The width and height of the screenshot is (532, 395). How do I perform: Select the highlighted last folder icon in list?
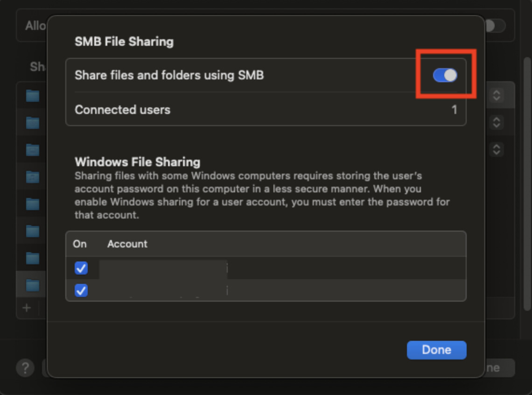tap(33, 285)
